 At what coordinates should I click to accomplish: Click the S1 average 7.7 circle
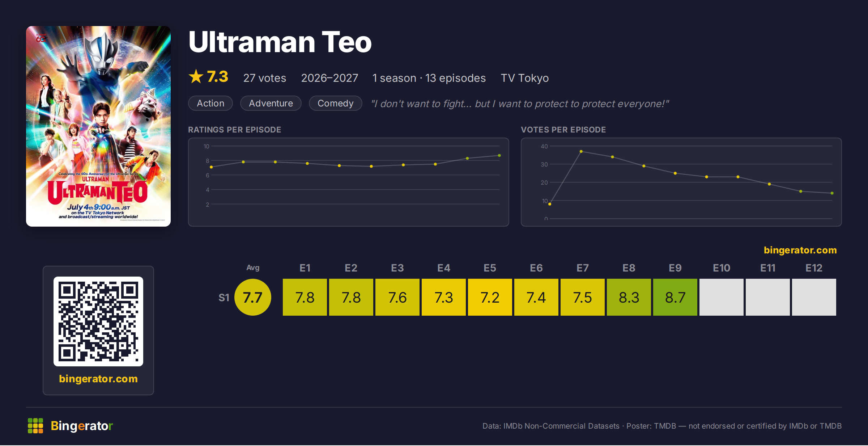point(253,297)
